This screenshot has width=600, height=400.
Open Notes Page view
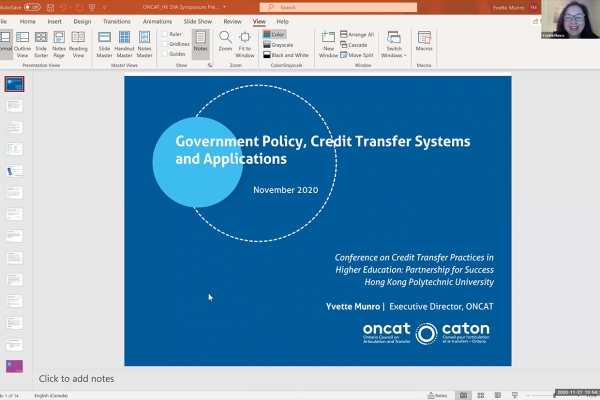point(59,44)
